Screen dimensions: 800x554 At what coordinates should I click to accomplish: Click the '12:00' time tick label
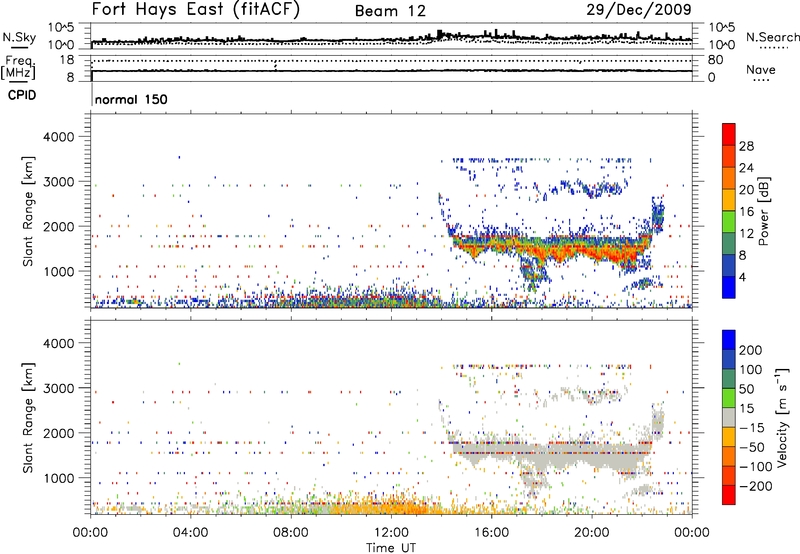[x=391, y=533]
